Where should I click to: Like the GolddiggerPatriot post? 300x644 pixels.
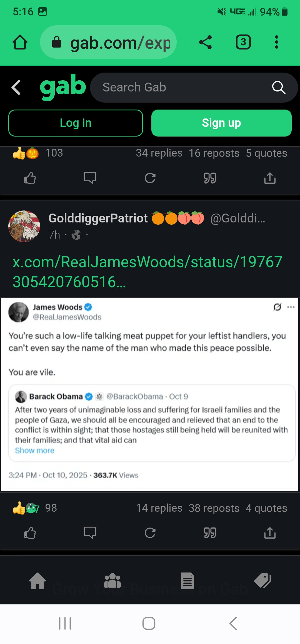(x=30, y=533)
